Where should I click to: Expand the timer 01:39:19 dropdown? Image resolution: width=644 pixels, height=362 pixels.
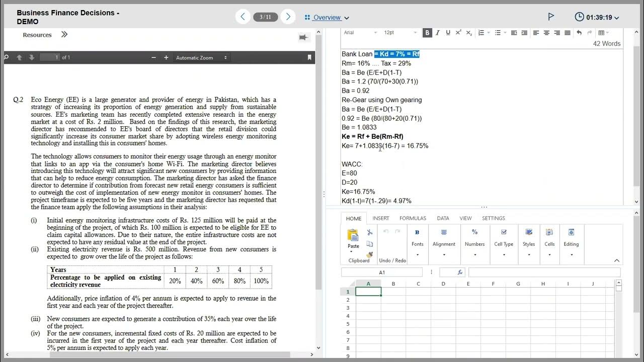coord(597,17)
